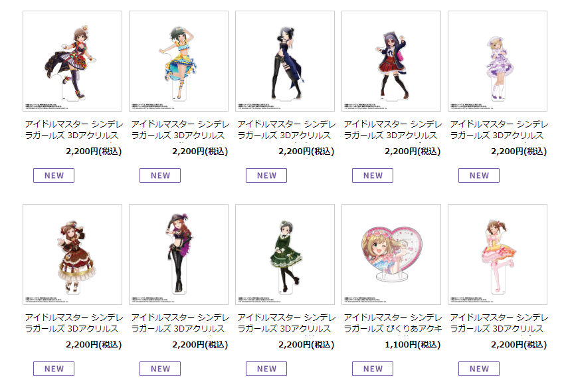This screenshot has height=392, width=566.
Task: Click the 1,100円(税込) price
Action: coord(413,345)
